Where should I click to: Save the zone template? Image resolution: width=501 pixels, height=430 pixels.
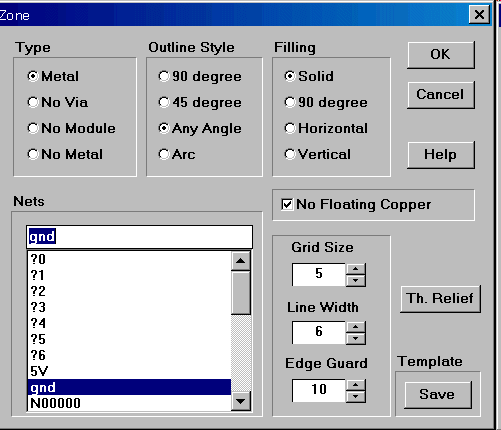pos(437,394)
